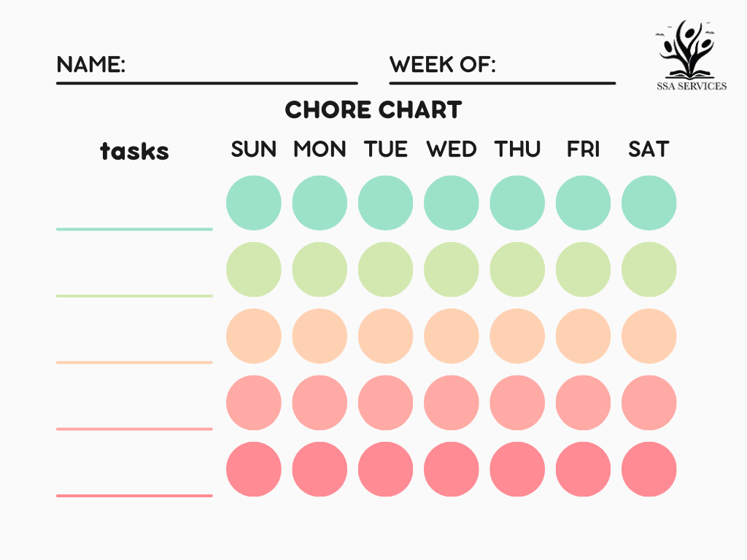
Task: Tick the teal SAT circle in top row
Action: [x=649, y=203]
